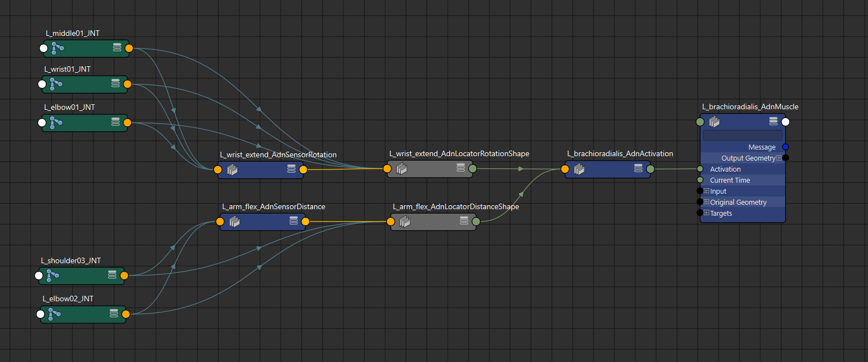Click input port of L_elbow01_JNT node
The height and width of the screenshot is (362, 868).
tap(42, 123)
